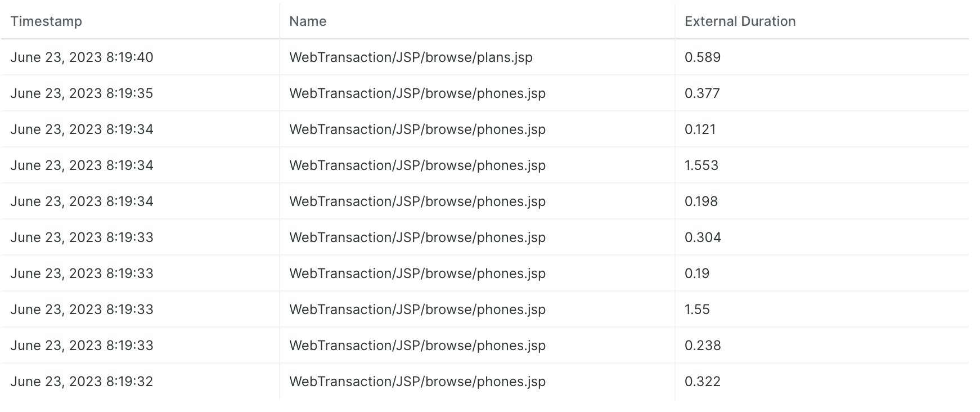Select the 1.553 duration value
The width and height of the screenshot is (980, 412).
(702, 165)
